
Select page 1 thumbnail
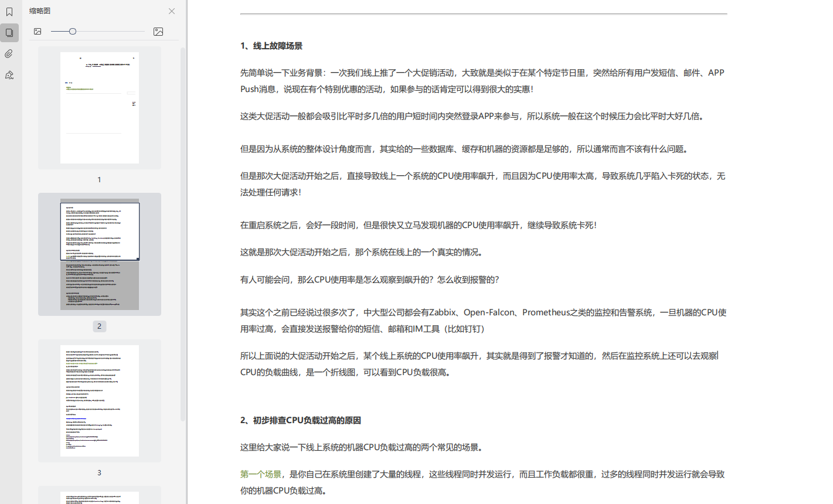click(100, 108)
